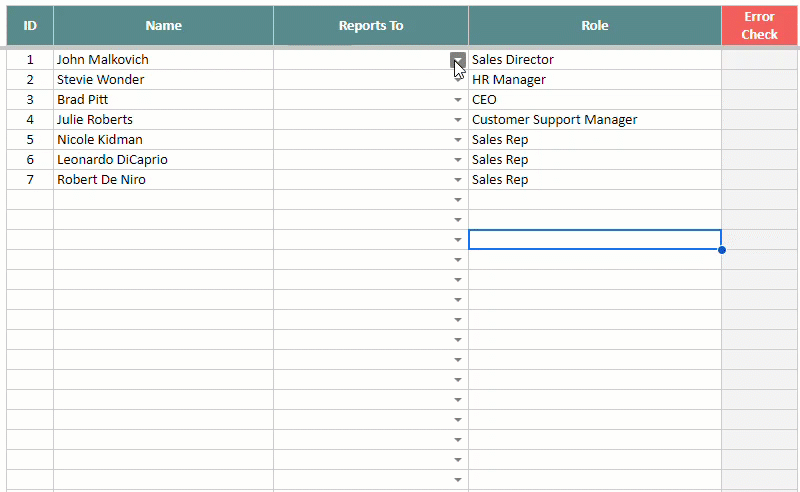This screenshot has height=492, width=800.
Task: Select the Customer Support Manager cell
Action: (x=595, y=119)
